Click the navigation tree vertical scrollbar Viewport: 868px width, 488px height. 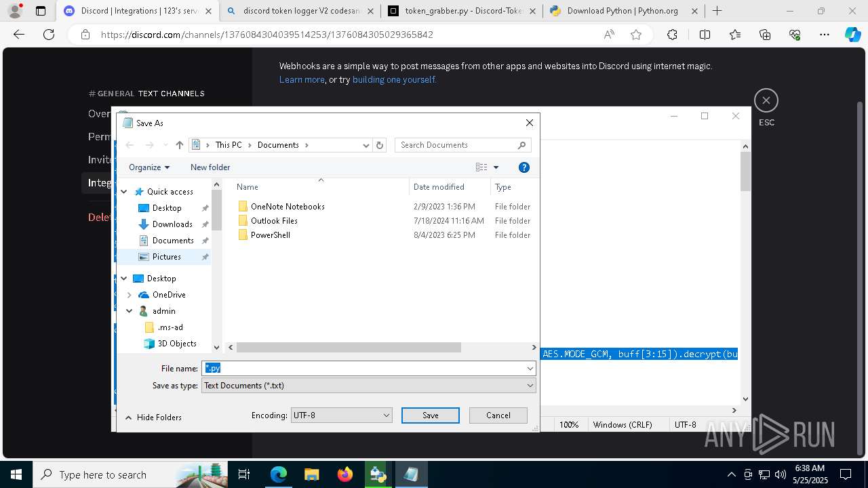[x=217, y=209]
